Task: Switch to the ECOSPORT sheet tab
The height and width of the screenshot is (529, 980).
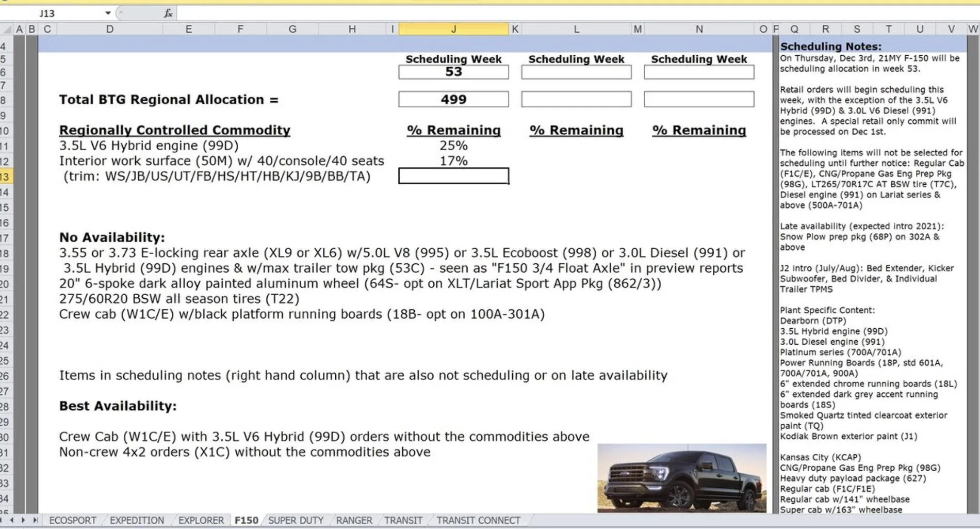Action: click(73, 520)
